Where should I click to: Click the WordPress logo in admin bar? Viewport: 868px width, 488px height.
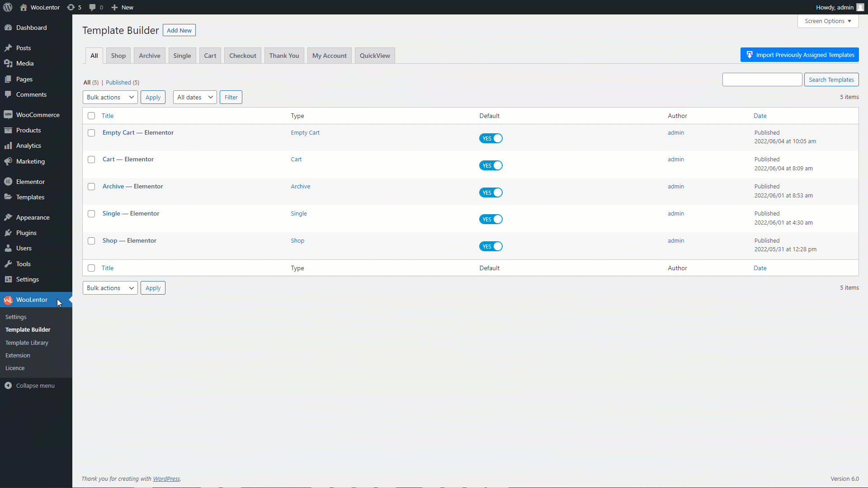click(7, 7)
